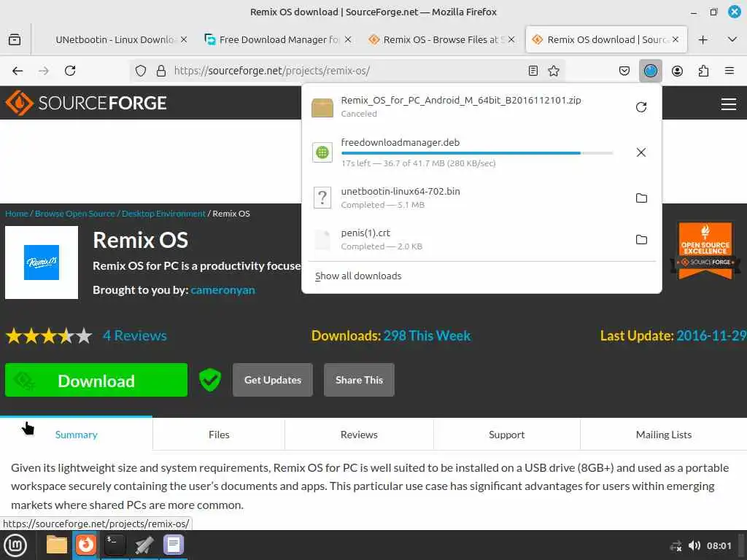Open the clock at 08:01
This screenshot has width=747, height=560.
click(x=719, y=545)
